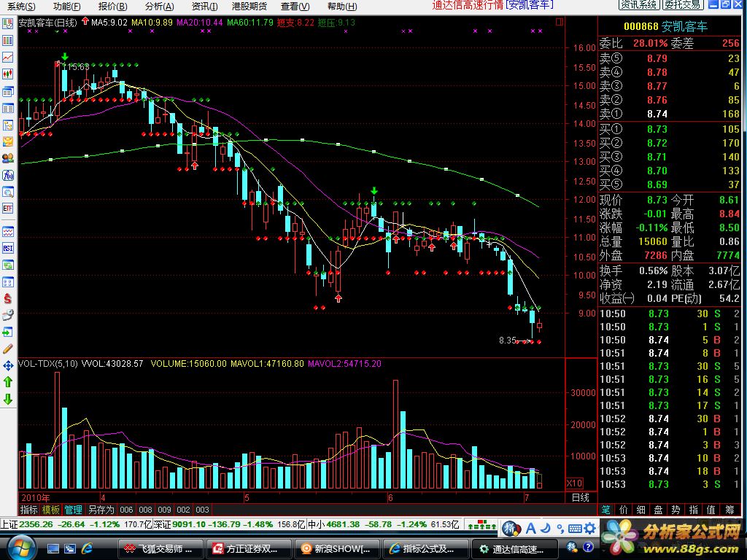Select the 008 template tab
The image size is (747, 560).
tap(145, 510)
